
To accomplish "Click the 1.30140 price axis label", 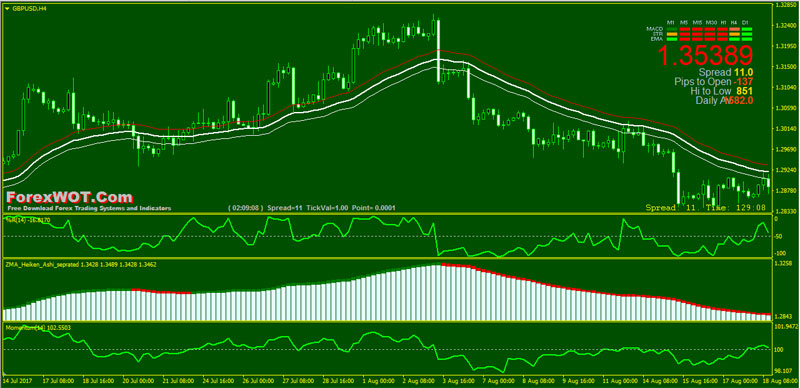I will pyautogui.click(x=786, y=129).
